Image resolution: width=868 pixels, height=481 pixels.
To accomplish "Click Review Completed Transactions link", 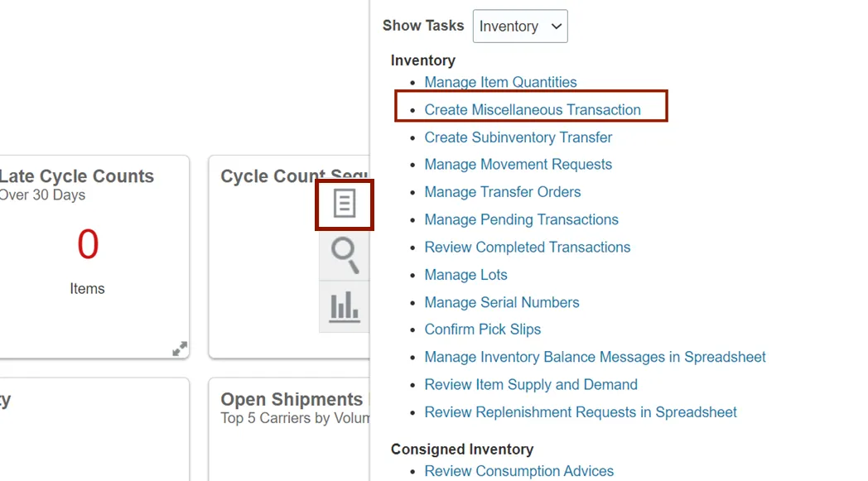I will point(528,247).
